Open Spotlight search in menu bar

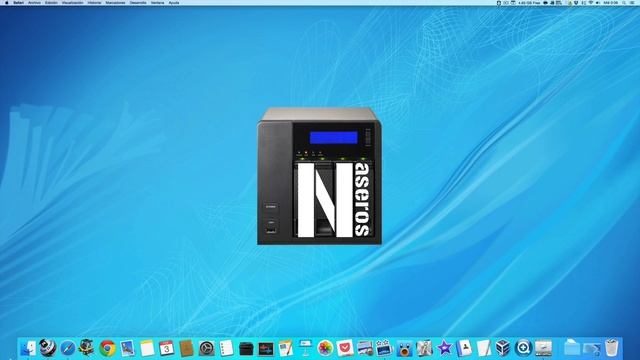coord(624,2)
